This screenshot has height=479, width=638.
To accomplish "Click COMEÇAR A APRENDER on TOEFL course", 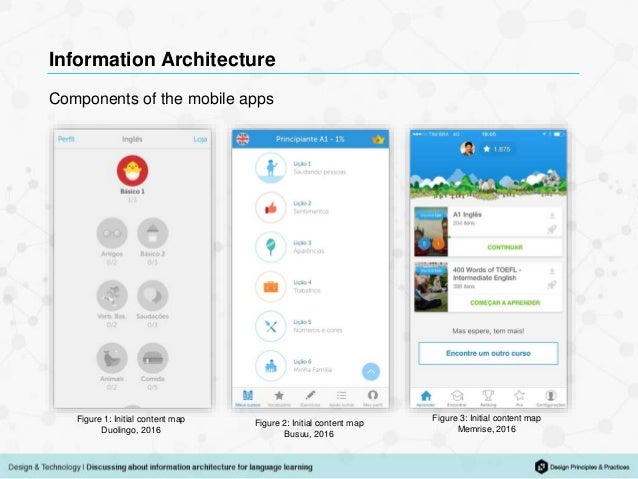I will click(x=505, y=303).
